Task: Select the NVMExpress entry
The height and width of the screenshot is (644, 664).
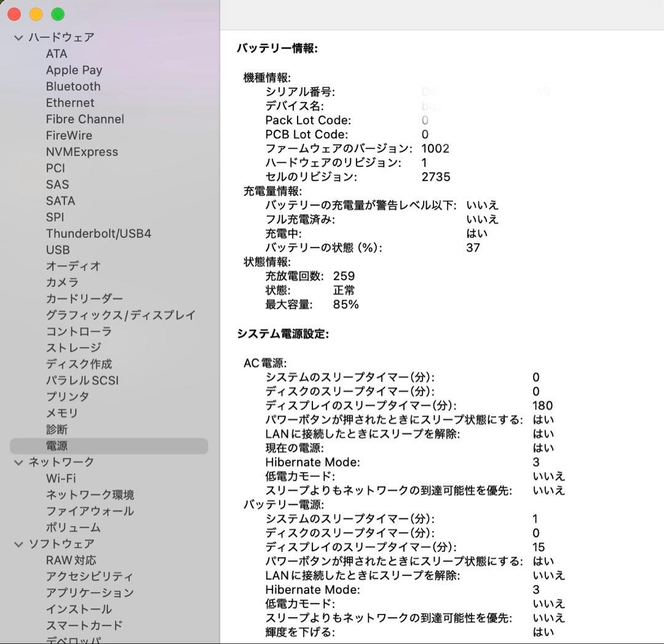Action: tap(82, 152)
